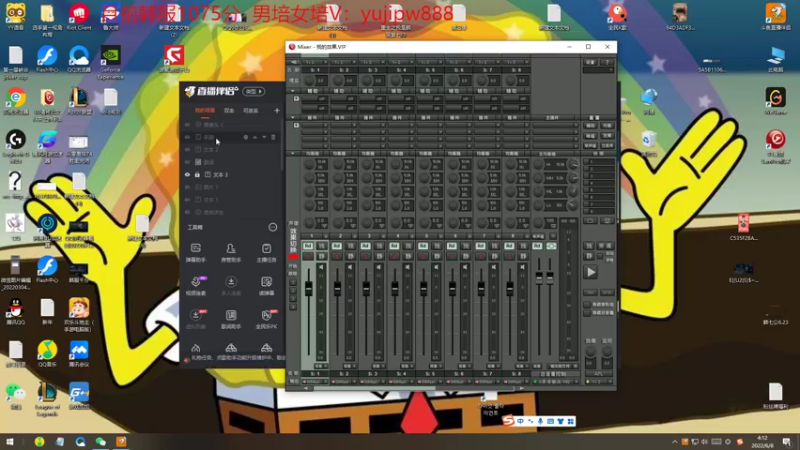The height and width of the screenshot is (450, 800).
Task: Toggle visibility of the 文本 2 layer
Action: [187, 149]
